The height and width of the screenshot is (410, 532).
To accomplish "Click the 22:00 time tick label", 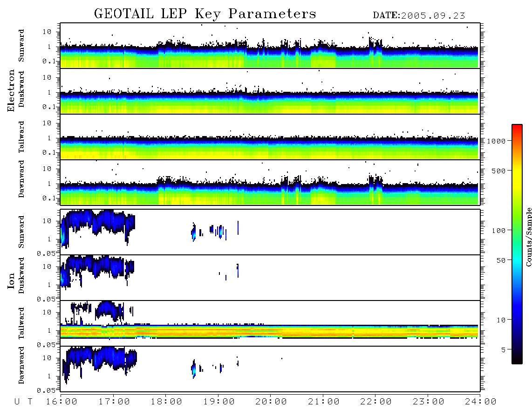I will [x=376, y=402].
